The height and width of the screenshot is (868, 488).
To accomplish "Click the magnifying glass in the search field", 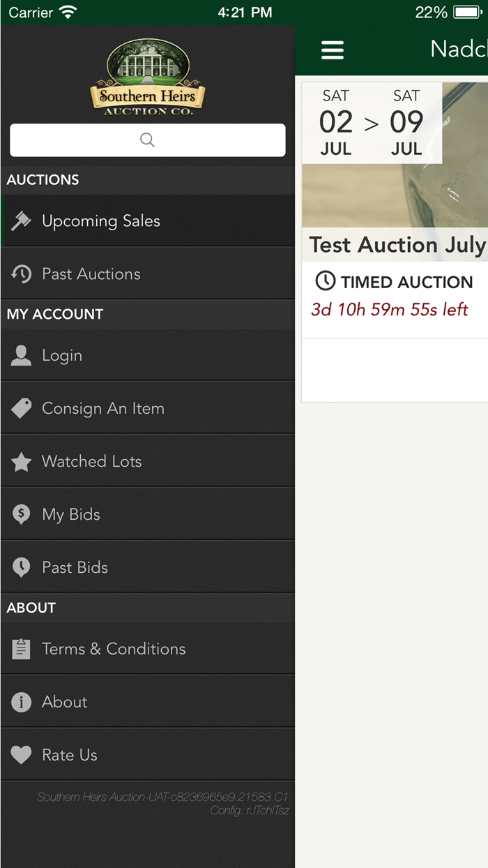I will pos(147,140).
